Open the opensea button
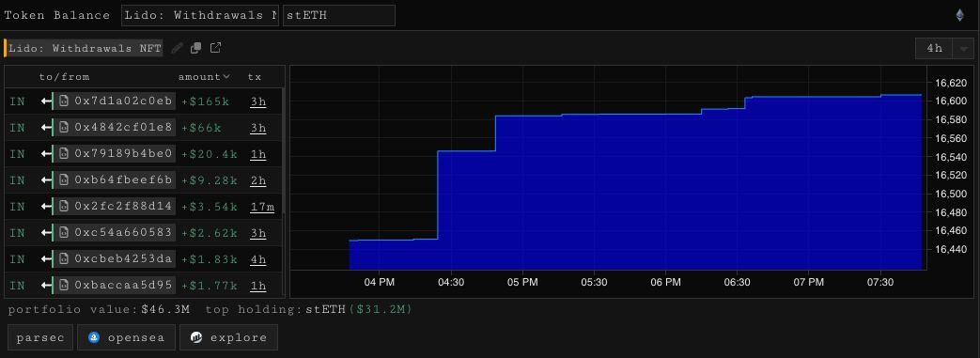This screenshot has width=980, height=358. [126, 337]
